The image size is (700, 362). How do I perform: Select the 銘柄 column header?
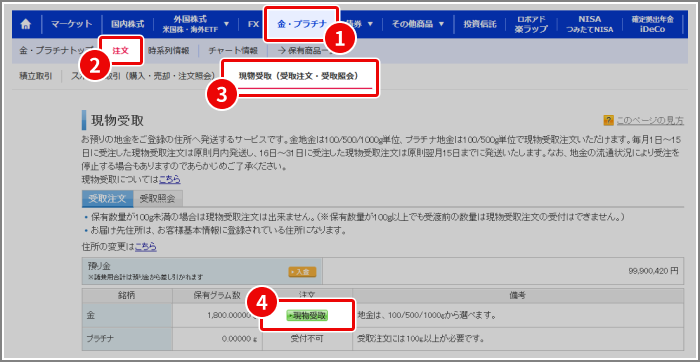(127, 295)
